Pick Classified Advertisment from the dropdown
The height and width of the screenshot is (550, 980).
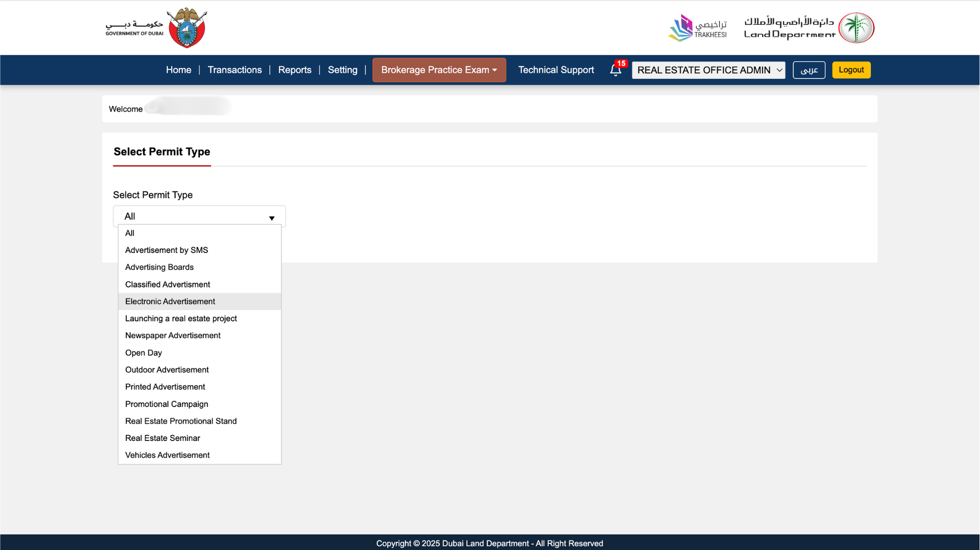(x=167, y=285)
